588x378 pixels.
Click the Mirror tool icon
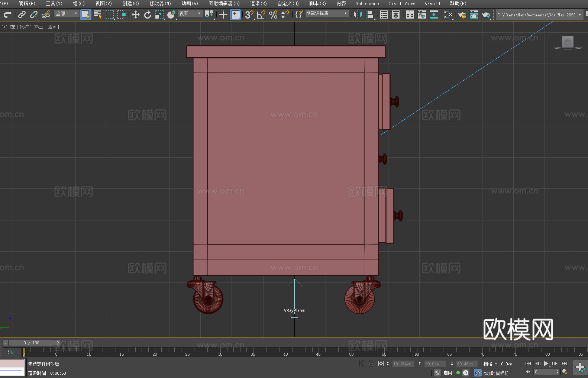pos(358,14)
